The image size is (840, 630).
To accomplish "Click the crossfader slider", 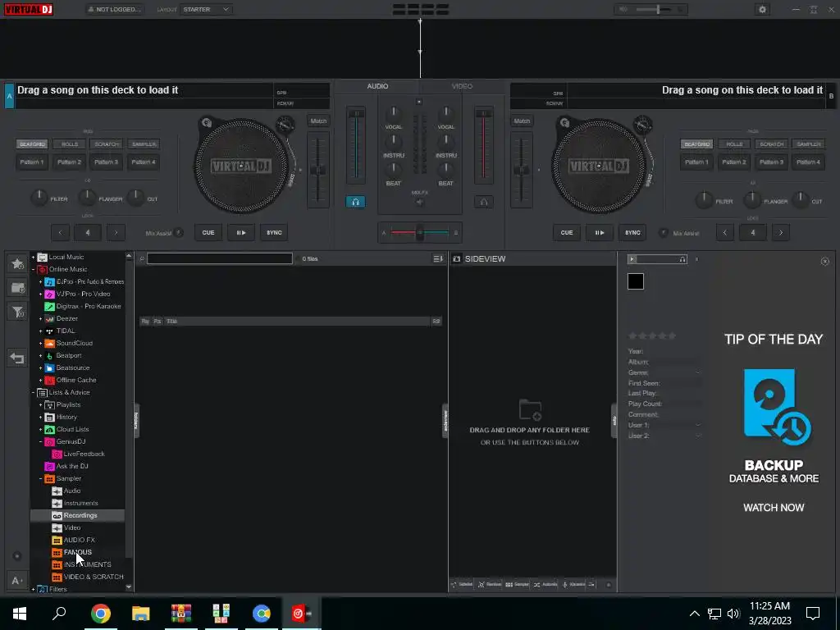I will 420,232.
